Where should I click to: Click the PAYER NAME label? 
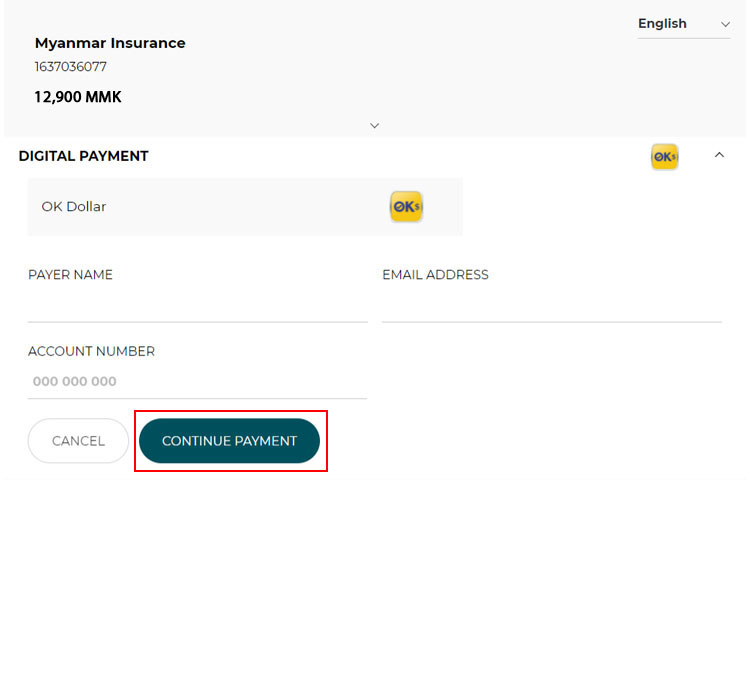(70, 275)
